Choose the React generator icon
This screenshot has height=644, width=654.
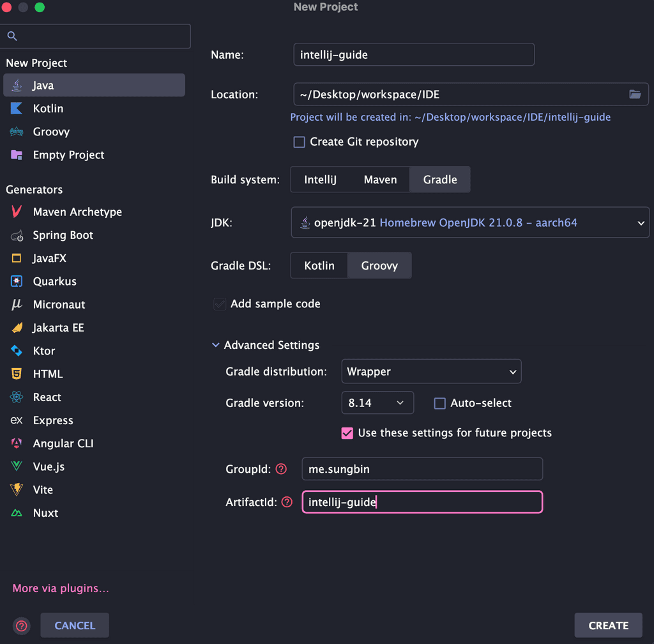[x=17, y=397]
